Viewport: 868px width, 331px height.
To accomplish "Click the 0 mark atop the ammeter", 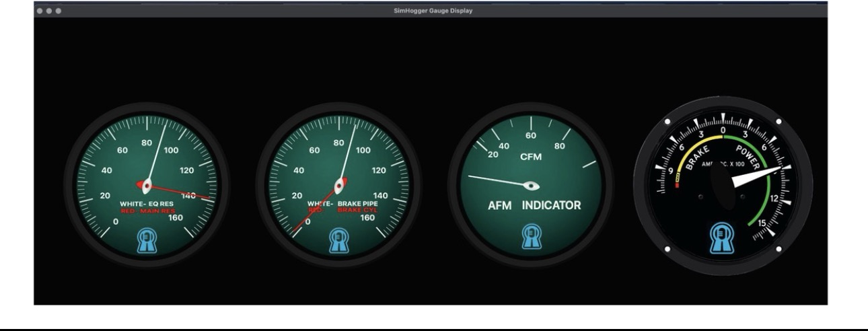I will (723, 130).
